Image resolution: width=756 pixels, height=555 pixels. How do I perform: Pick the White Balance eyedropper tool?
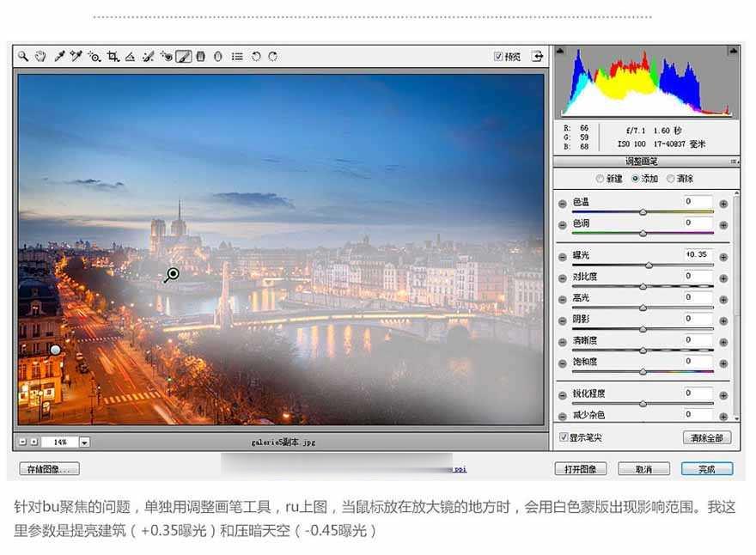[x=60, y=56]
